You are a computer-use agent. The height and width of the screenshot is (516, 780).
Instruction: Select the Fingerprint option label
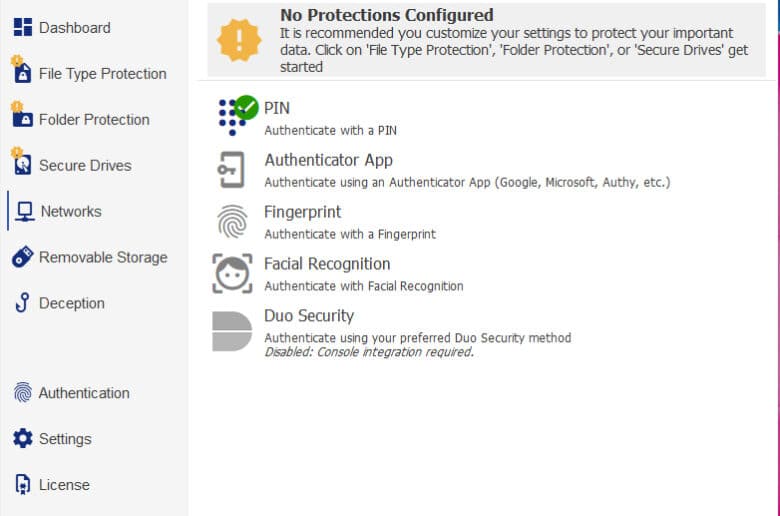click(302, 212)
